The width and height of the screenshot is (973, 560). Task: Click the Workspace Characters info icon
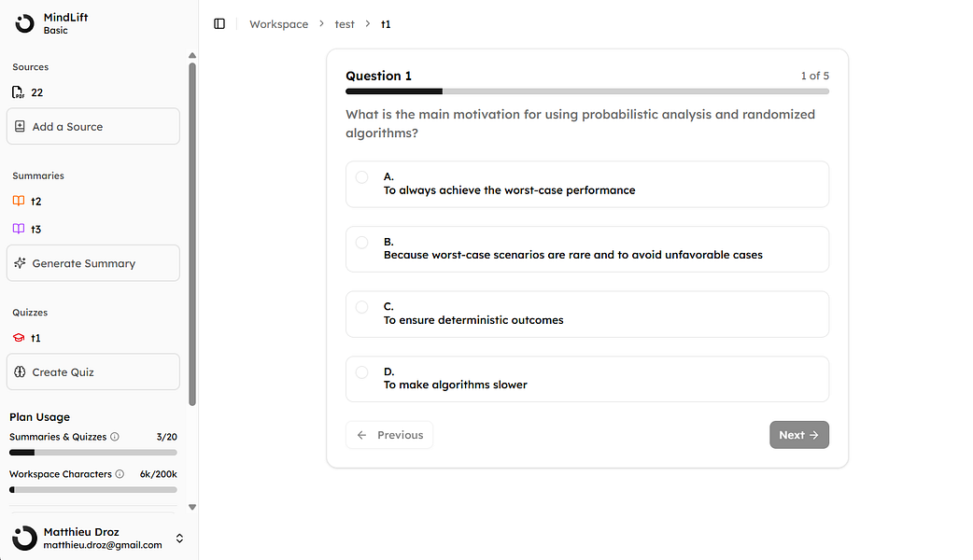(x=120, y=474)
